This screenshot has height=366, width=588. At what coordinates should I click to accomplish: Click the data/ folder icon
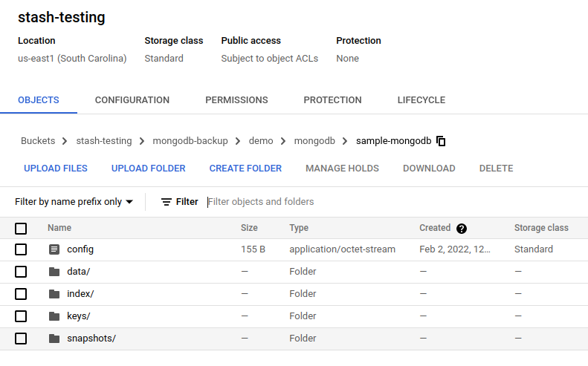[x=54, y=272]
